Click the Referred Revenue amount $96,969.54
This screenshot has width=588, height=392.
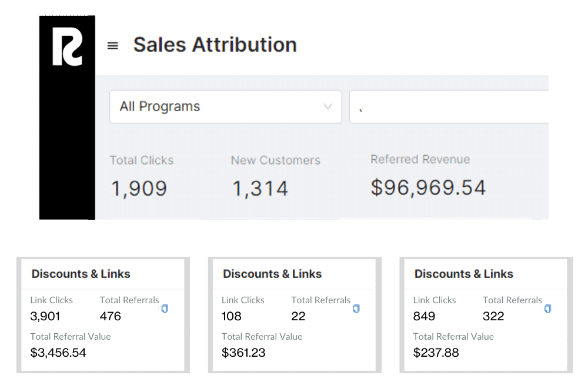428,187
